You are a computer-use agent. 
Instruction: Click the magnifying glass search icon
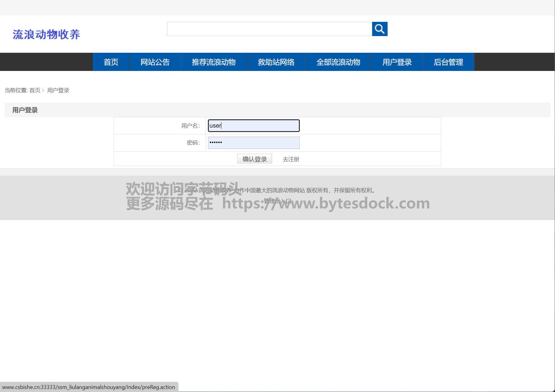[379, 29]
